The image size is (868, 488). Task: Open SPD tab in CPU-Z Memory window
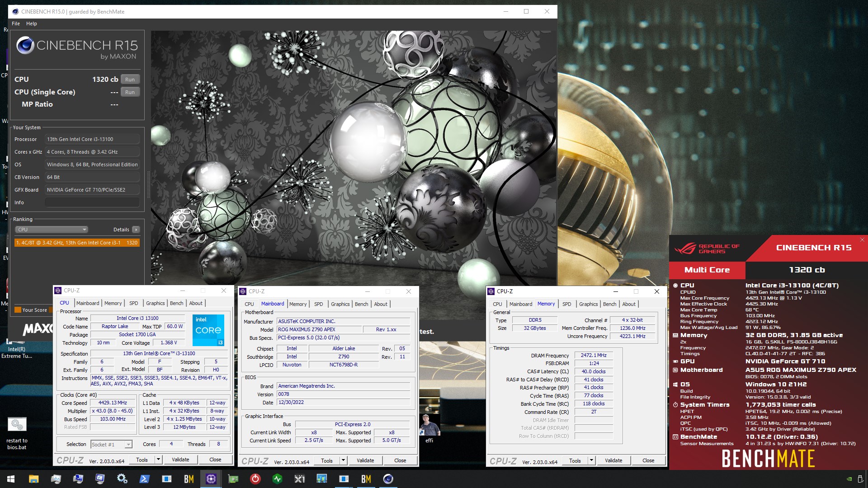click(x=567, y=304)
